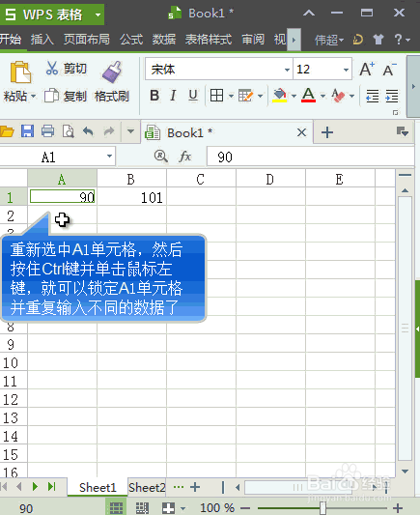Open the 开始 ribbon tab

(10, 40)
